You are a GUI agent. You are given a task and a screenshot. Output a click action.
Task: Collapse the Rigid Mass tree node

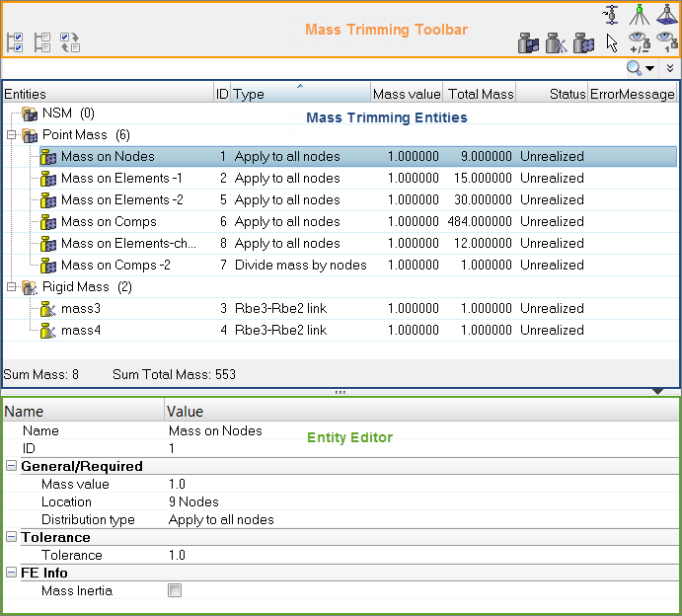coord(11,287)
